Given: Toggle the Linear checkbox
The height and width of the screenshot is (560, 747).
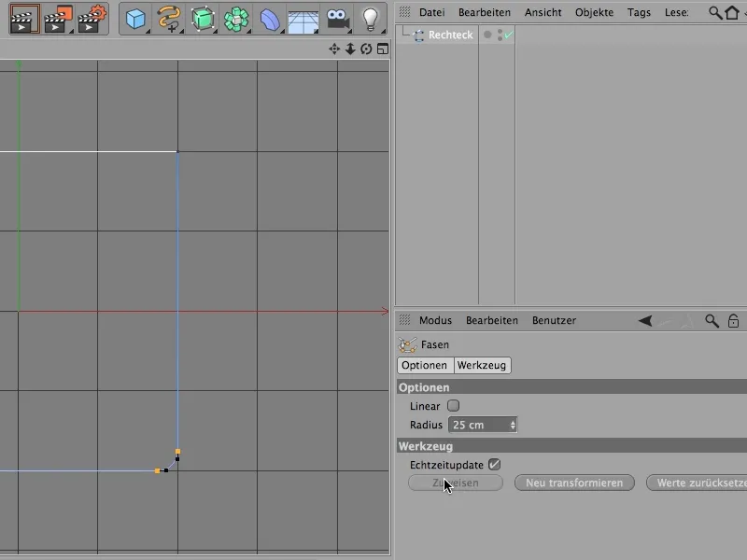Looking at the screenshot, I should [453, 406].
